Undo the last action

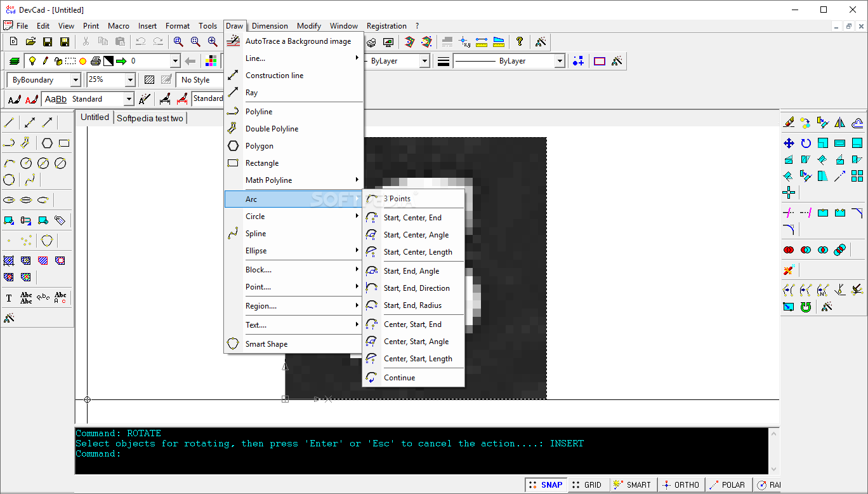coord(141,42)
